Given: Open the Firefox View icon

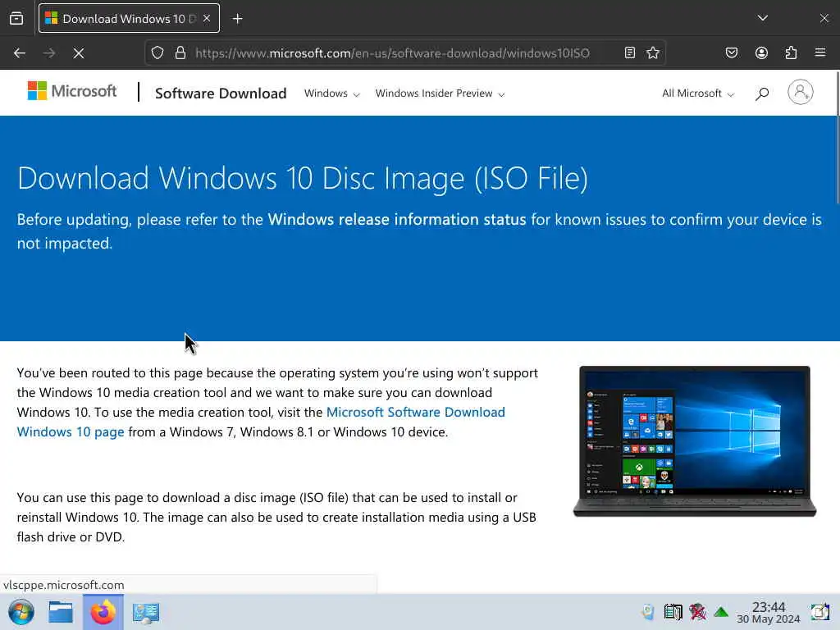Looking at the screenshot, I should (16, 18).
